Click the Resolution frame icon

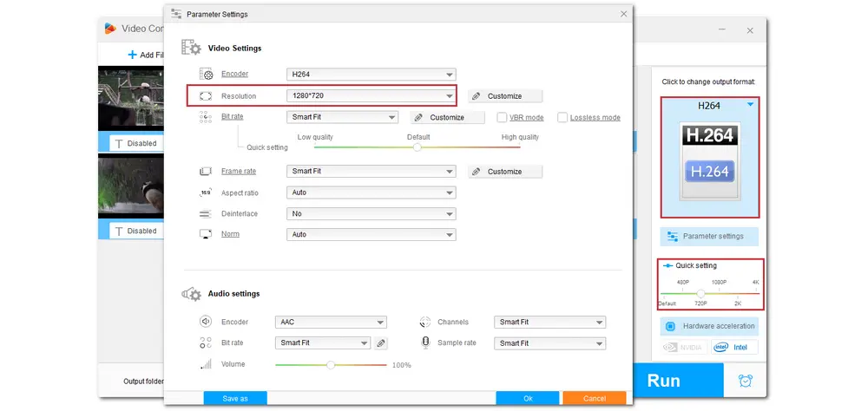coord(206,96)
